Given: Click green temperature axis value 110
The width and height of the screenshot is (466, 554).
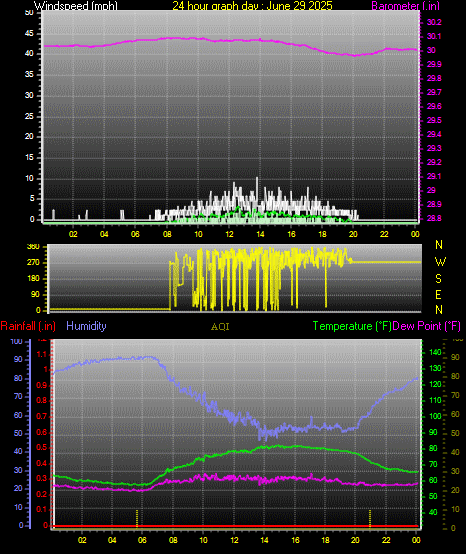Looking at the screenshot, I should tap(435, 400).
